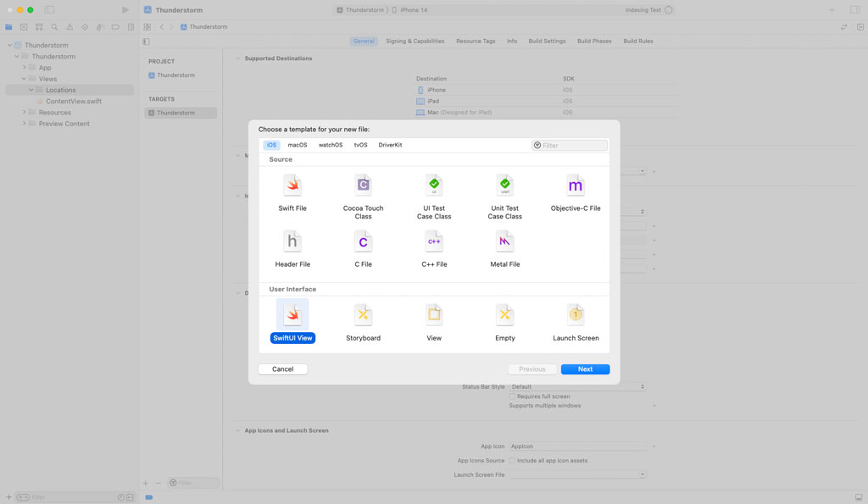Image resolution: width=868 pixels, height=504 pixels.
Task: Select the Swift File template icon
Action: tap(292, 186)
